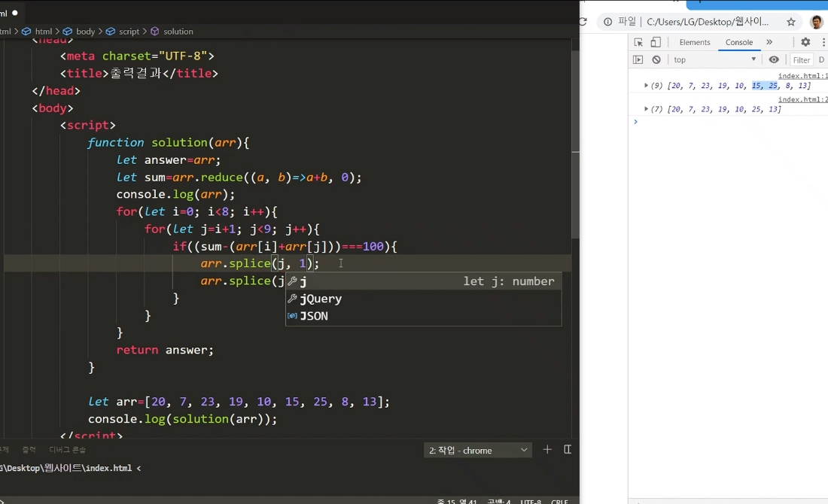Click the UTF-8 encoding status entry
Screen dimensions: 828x504
point(531,501)
